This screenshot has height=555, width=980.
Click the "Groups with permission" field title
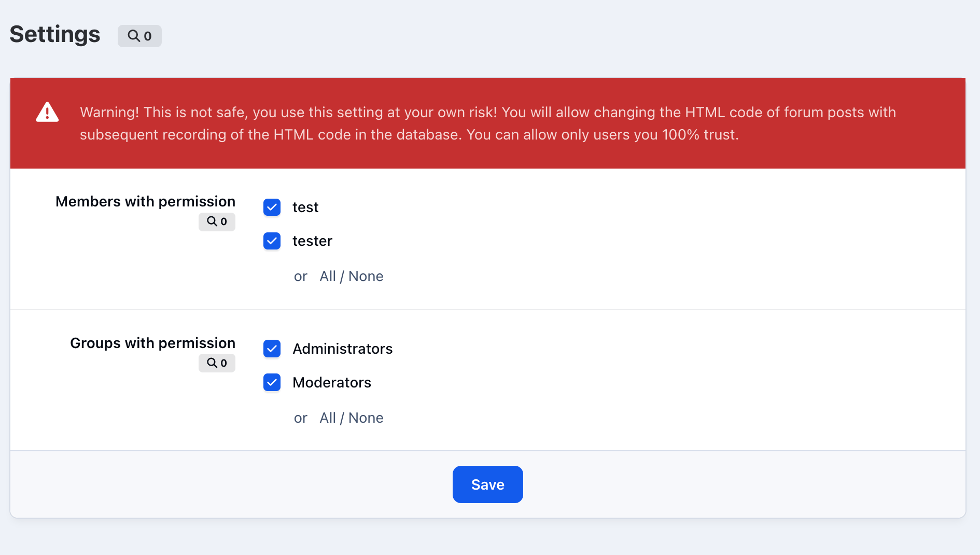point(152,343)
